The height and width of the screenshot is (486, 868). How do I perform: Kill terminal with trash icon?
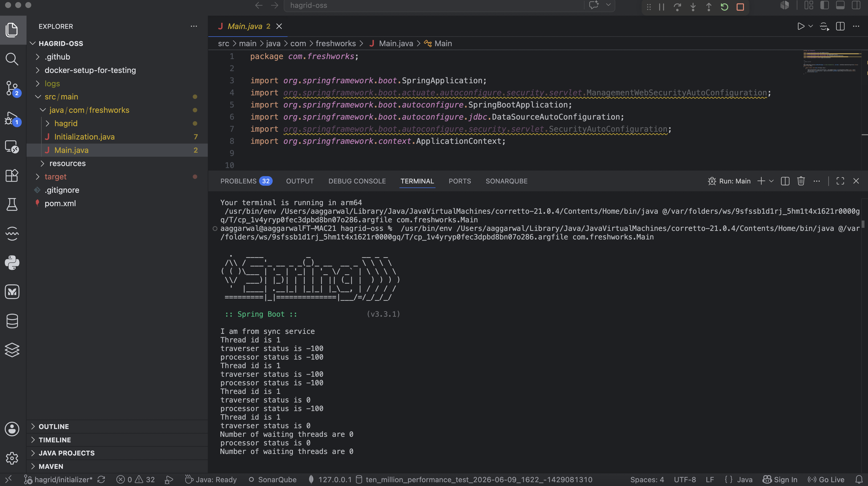pos(801,181)
